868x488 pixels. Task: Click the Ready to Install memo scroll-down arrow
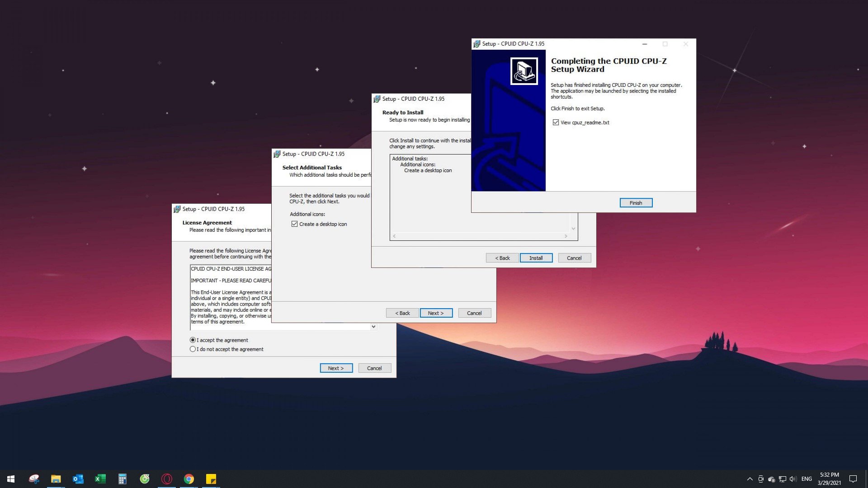tap(573, 229)
